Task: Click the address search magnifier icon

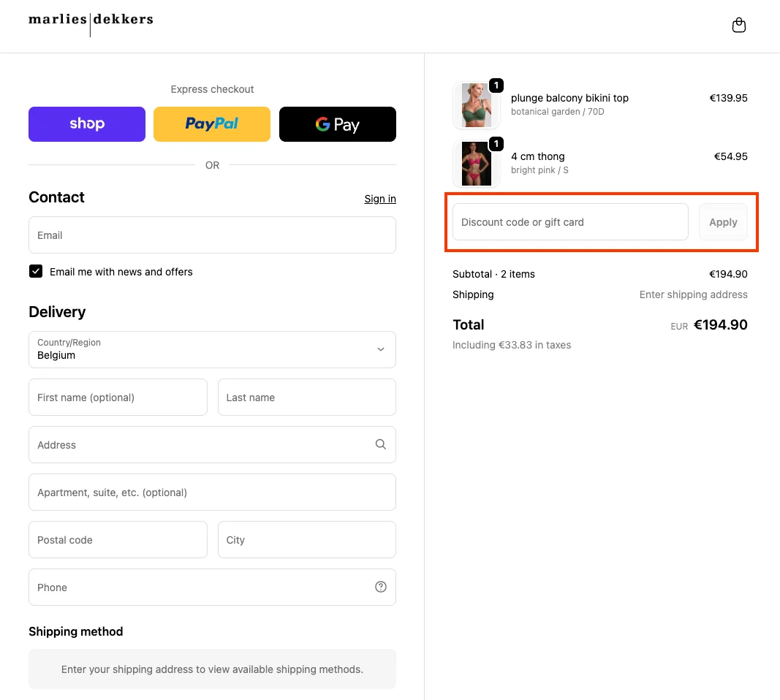Action: [x=381, y=444]
